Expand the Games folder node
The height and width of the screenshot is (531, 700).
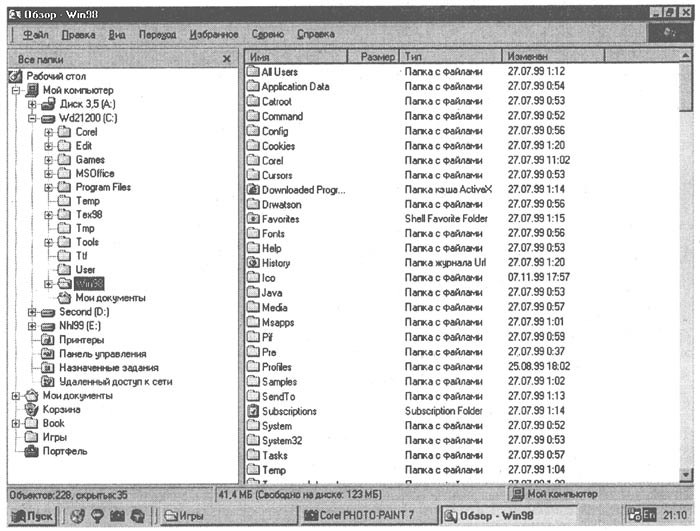[x=48, y=160]
